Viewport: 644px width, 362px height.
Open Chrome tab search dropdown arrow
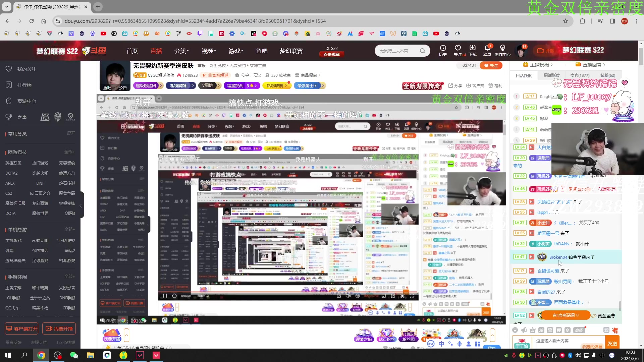tap(7, 7)
